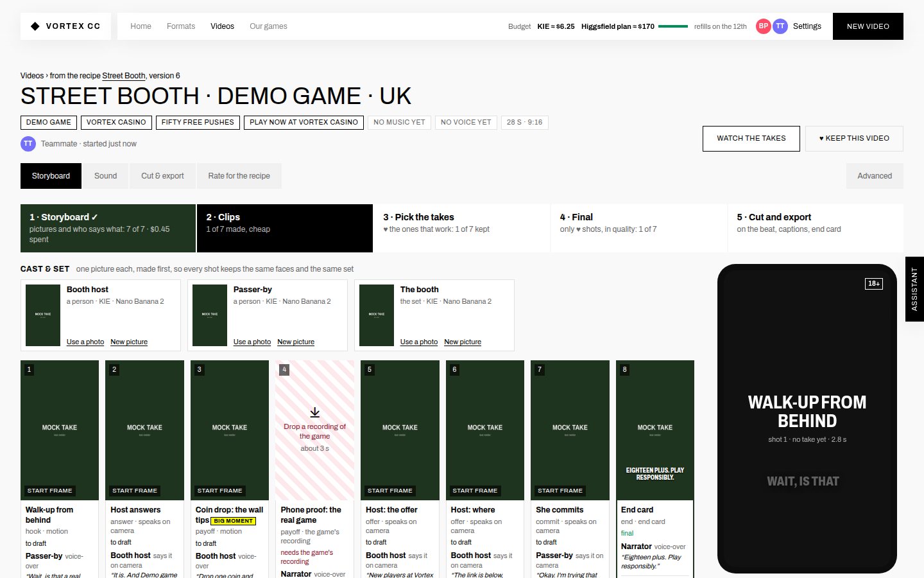
Task: Click the Drop a recording of the game area
Action: pos(314,430)
